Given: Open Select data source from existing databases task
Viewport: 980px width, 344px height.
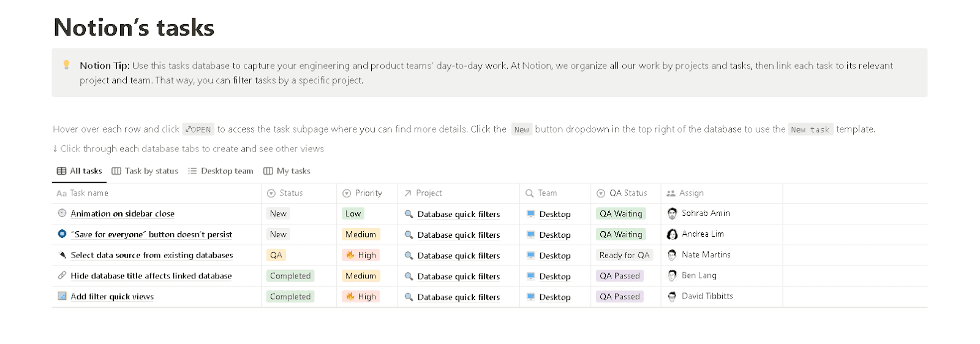Looking at the screenshot, I should coord(152,255).
